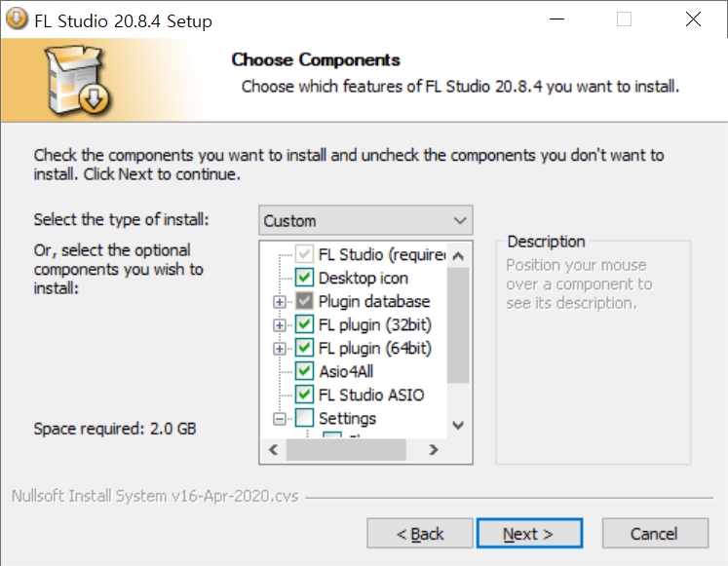Click the component list scroll left arrow
This screenshot has height=566, width=728.
tap(274, 449)
